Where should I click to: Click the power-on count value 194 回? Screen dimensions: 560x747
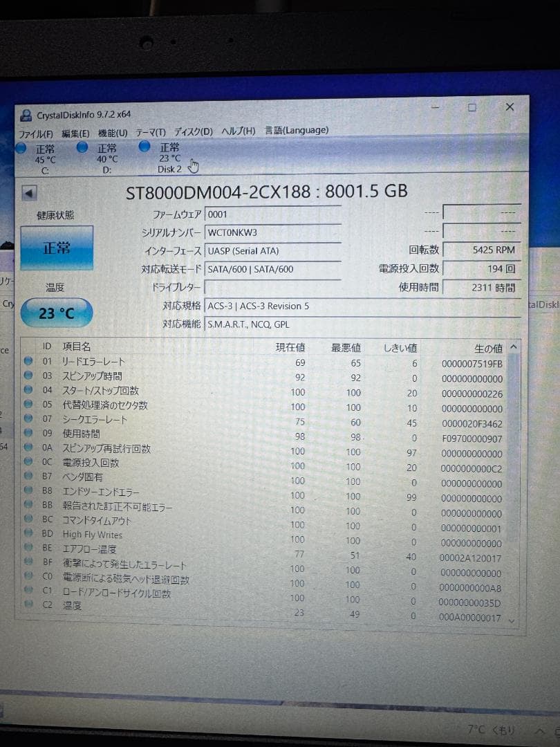pyautogui.click(x=481, y=268)
